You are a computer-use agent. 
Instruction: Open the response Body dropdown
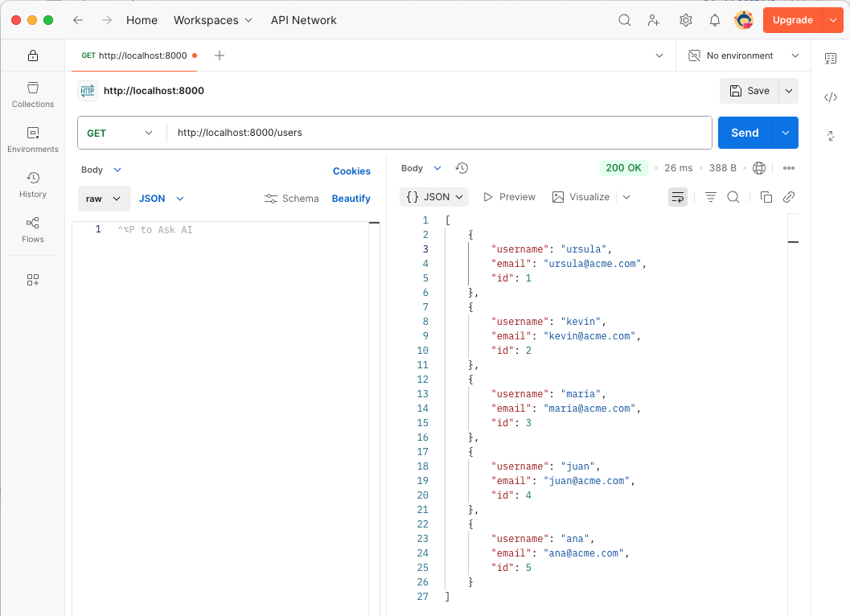(x=421, y=168)
